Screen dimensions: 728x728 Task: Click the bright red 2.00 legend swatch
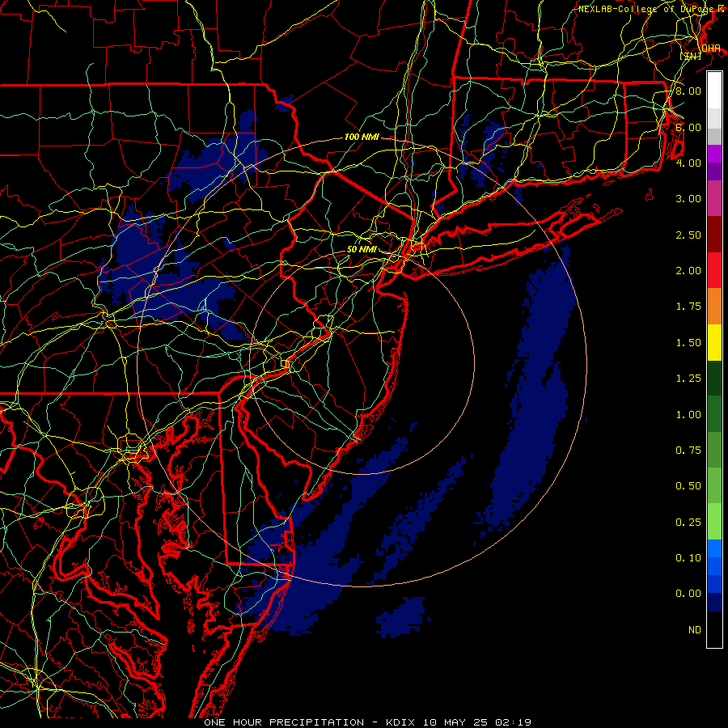pyautogui.click(x=714, y=270)
